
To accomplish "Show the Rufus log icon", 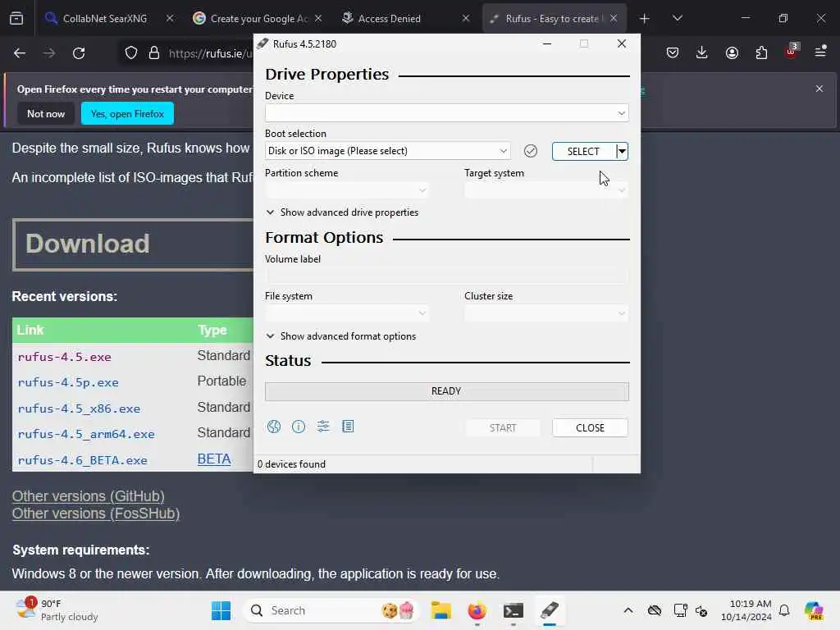I will pyautogui.click(x=348, y=427).
